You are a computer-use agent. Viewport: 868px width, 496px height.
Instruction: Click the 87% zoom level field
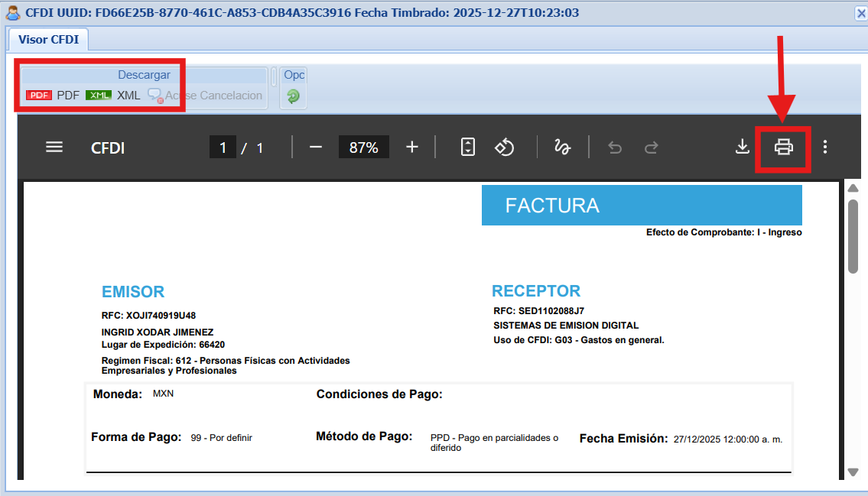[x=364, y=148]
